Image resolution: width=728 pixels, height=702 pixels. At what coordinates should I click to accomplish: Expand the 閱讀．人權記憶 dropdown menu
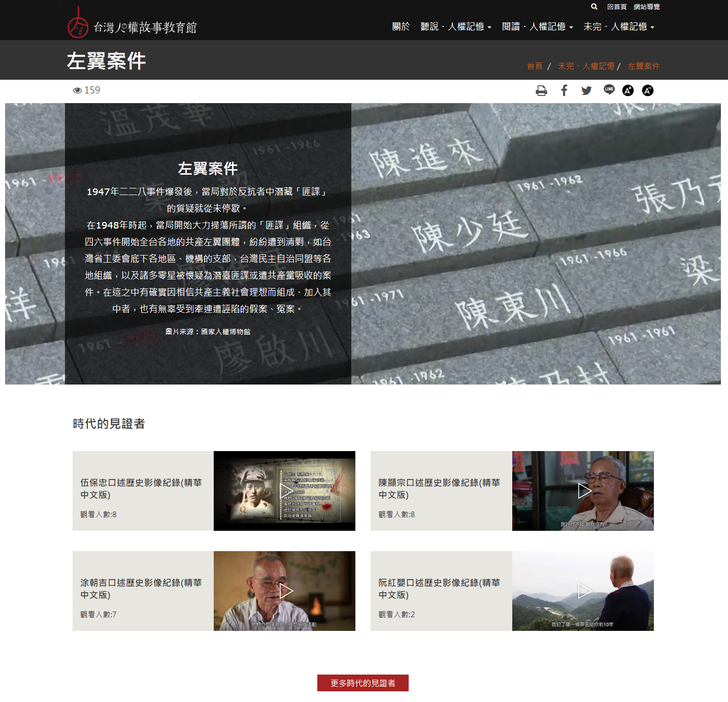[x=537, y=27]
